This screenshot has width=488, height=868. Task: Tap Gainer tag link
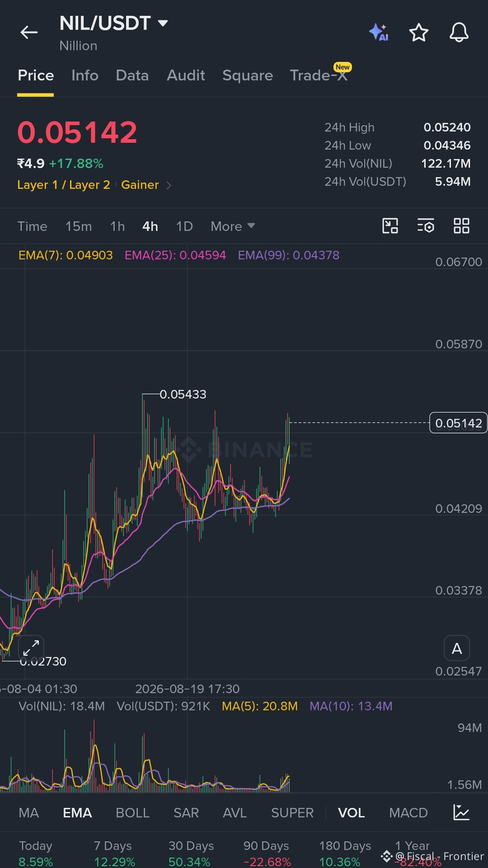coord(140,185)
